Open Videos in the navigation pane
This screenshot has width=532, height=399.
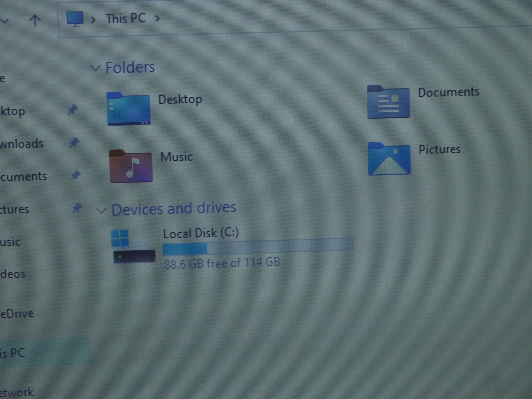coord(13,274)
